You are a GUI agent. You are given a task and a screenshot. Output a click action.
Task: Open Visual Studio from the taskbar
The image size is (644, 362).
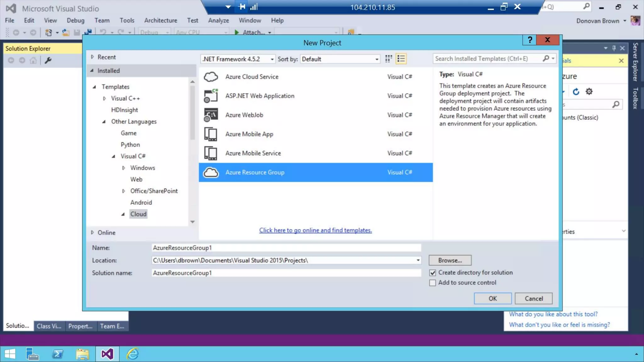tap(107, 354)
